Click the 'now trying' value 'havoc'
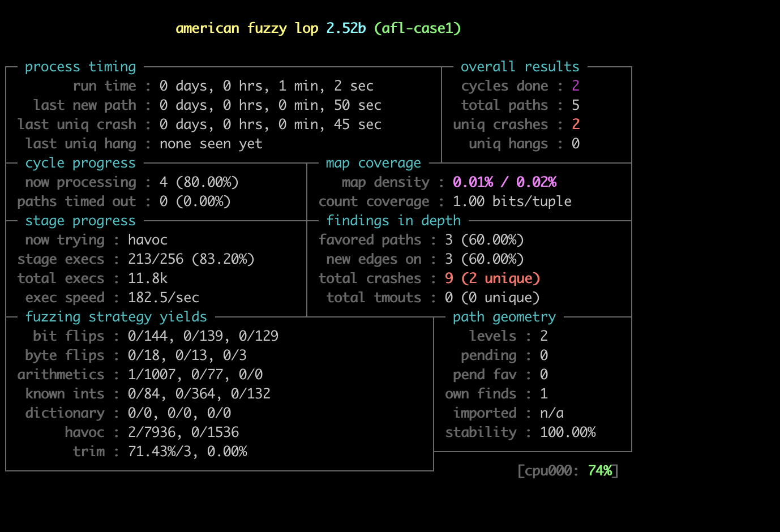The height and width of the screenshot is (532, 780). pos(148,240)
